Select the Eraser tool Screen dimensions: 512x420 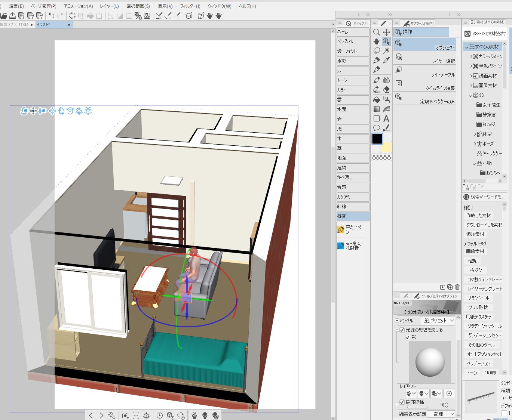(x=386, y=89)
